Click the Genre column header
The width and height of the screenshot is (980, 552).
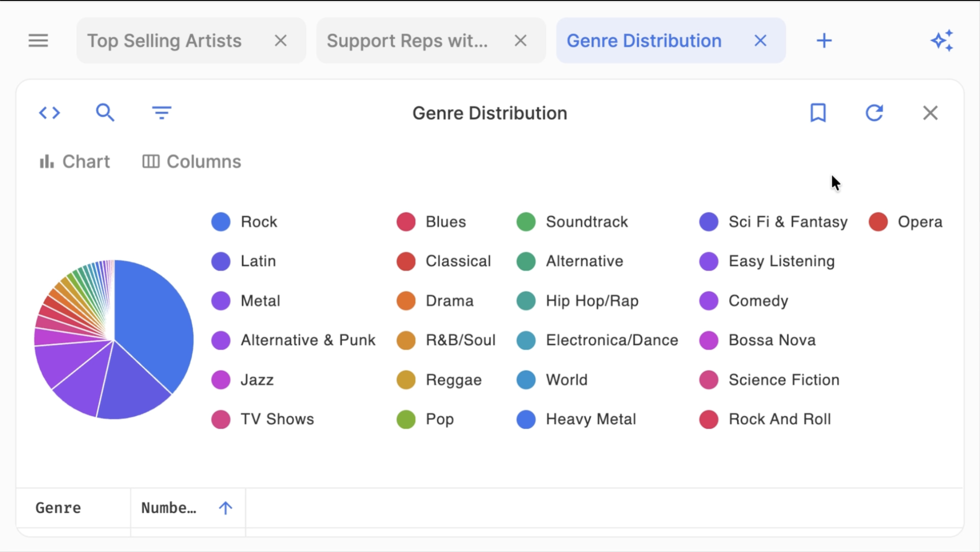(58, 508)
